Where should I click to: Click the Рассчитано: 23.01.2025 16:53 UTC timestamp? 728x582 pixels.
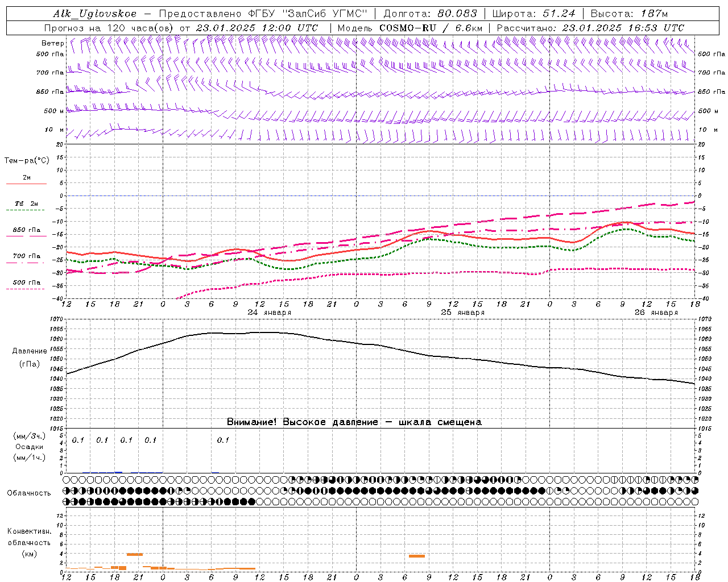591,28
